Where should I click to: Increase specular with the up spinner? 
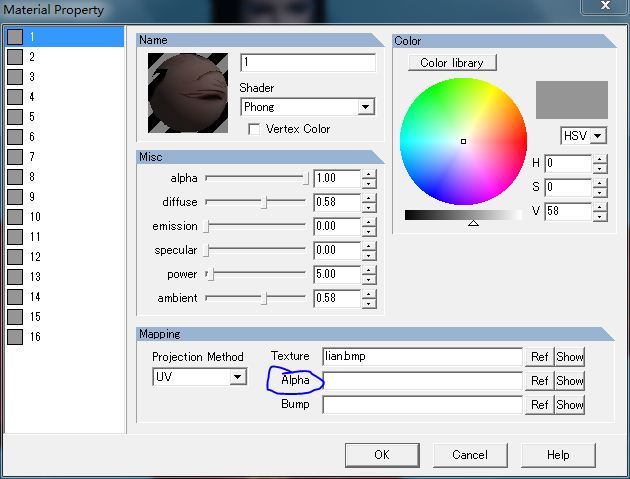368,246
